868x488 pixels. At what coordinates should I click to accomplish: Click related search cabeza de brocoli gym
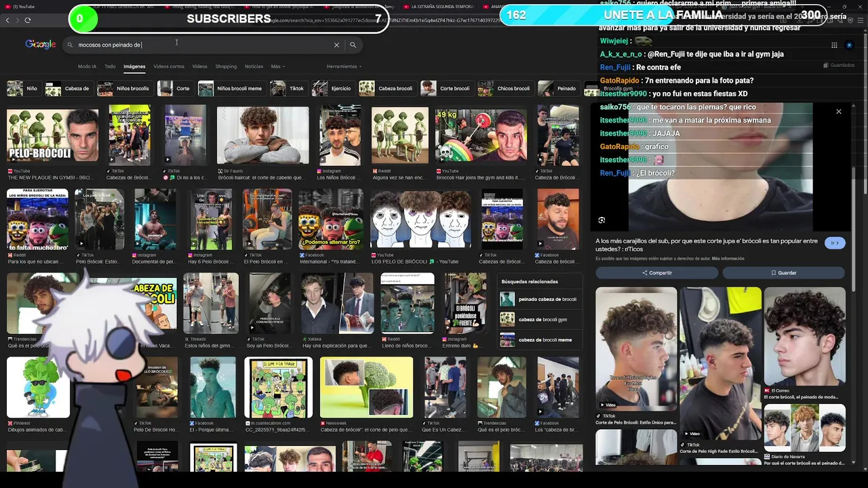[x=540, y=319]
